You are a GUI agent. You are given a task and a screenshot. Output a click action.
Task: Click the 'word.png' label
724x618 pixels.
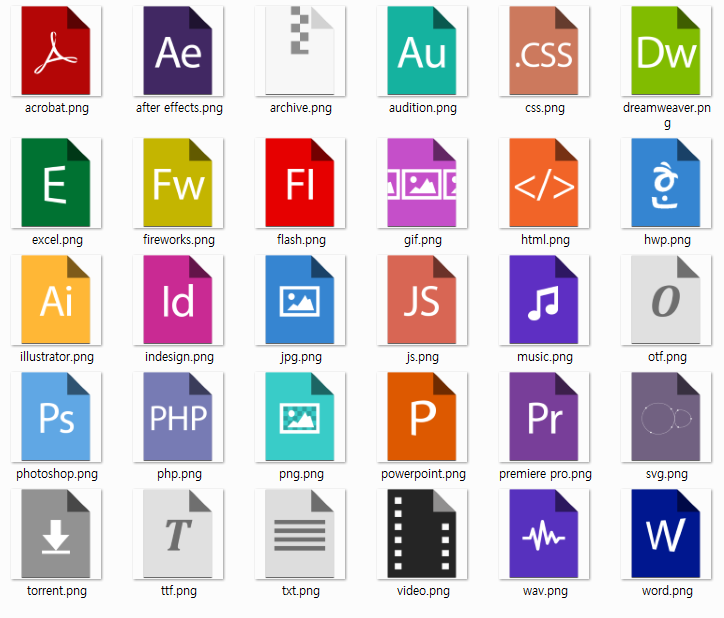(x=667, y=591)
